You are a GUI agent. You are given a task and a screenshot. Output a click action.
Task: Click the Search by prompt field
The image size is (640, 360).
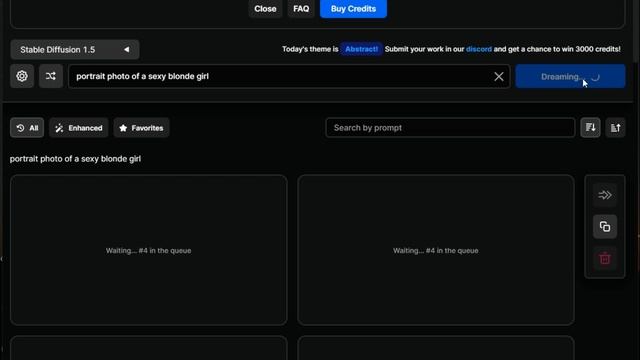pyautogui.click(x=450, y=128)
